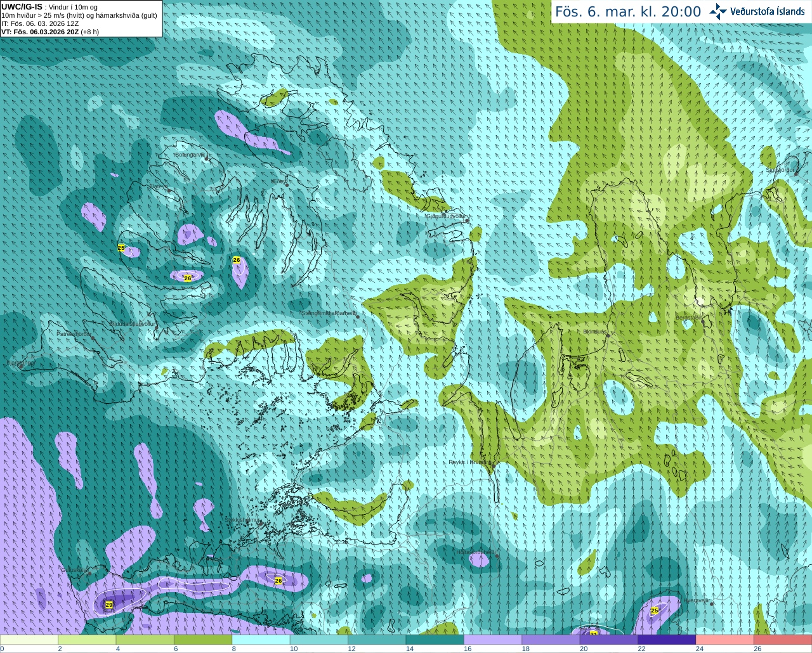Click the 16–18 m/s lavender legend swatch
Viewport: 812px width, 653px height.
493,640
